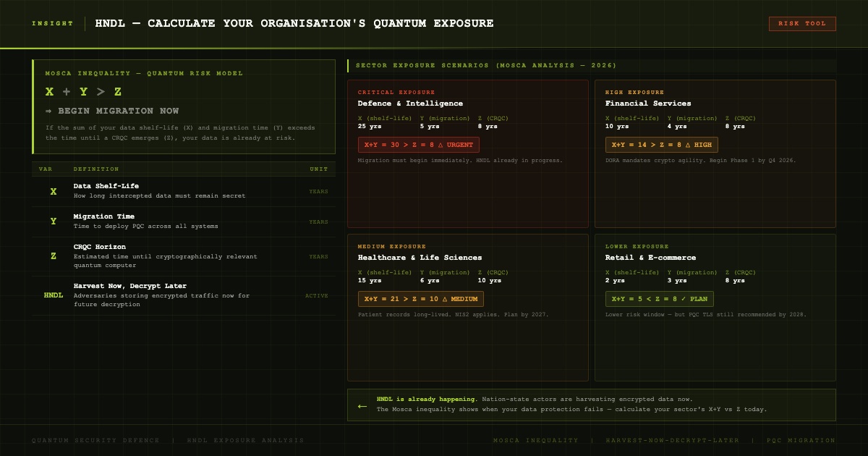Click the 'X + Y > Z' formula

click(x=83, y=92)
